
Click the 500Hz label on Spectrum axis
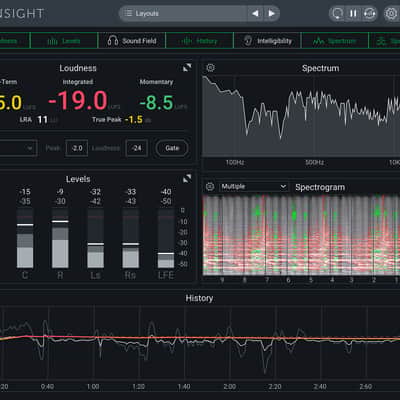314,162
